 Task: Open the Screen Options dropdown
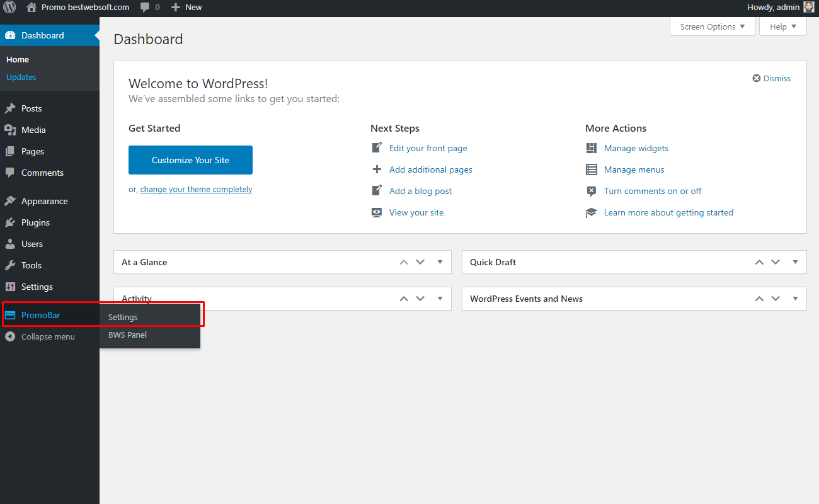tap(713, 26)
